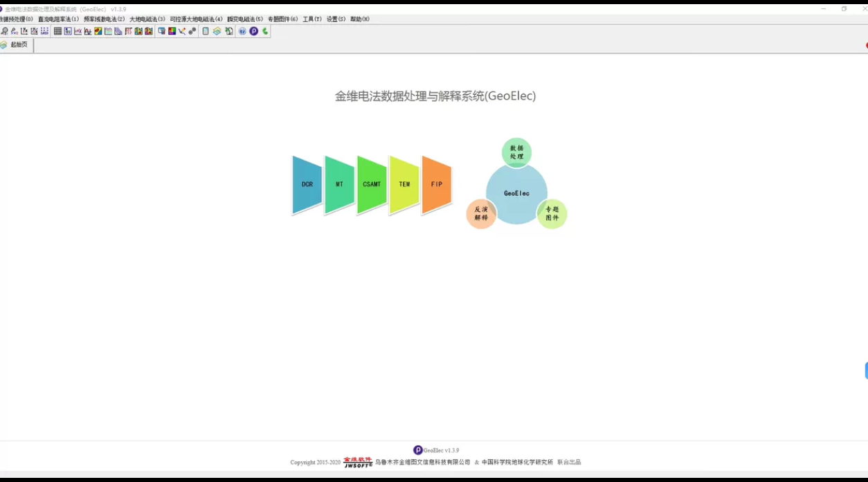Click the light green 专题图件 circle
Viewport: 868px width, 482px height.
[552, 213]
